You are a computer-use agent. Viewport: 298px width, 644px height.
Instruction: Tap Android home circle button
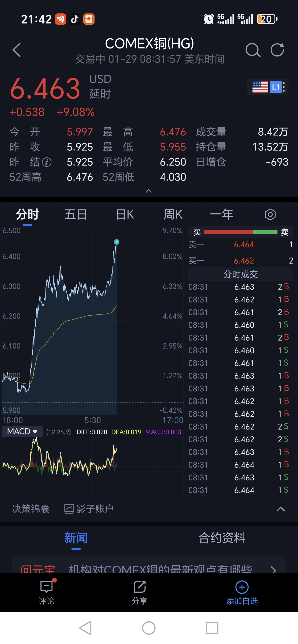(x=149, y=628)
